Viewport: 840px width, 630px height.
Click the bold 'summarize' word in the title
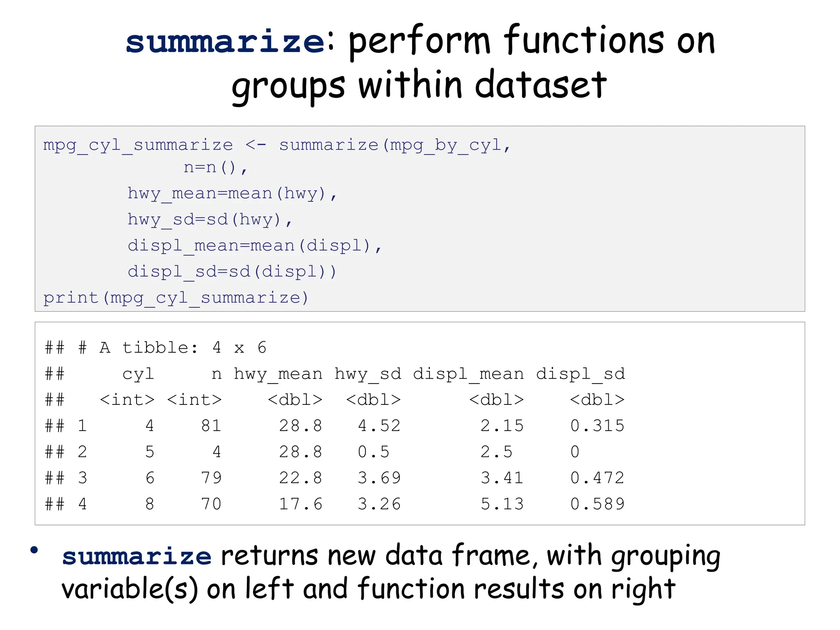pyautogui.click(x=225, y=42)
